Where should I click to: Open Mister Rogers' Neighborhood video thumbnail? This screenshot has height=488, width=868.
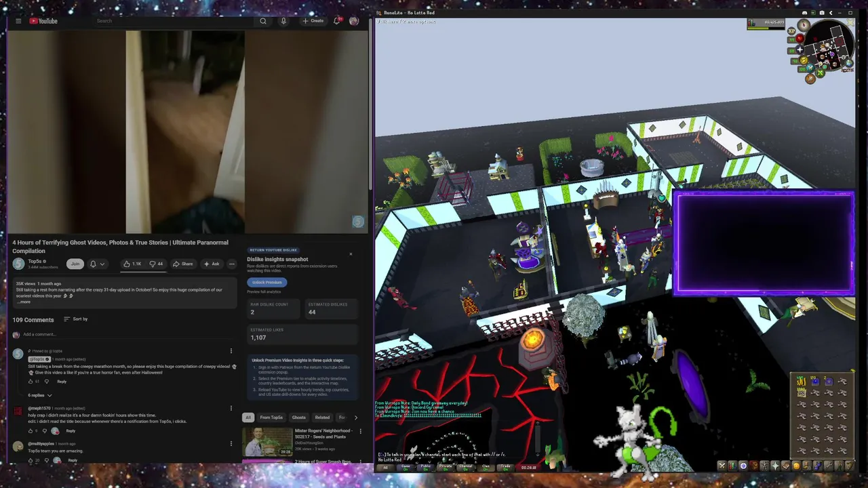pos(267,441)
